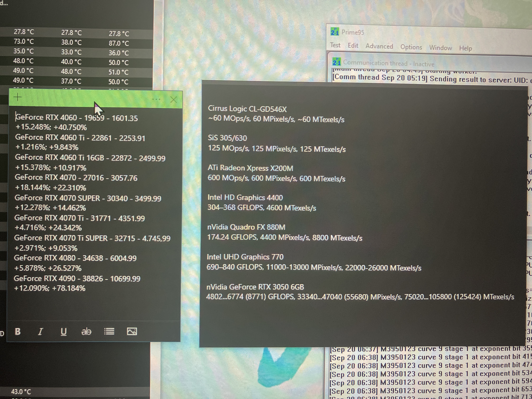Image resolution: width=532 pixels, height=399 pixels.
Task: Click the Prime95 application icon in title bar
Action: click(334, 32)
